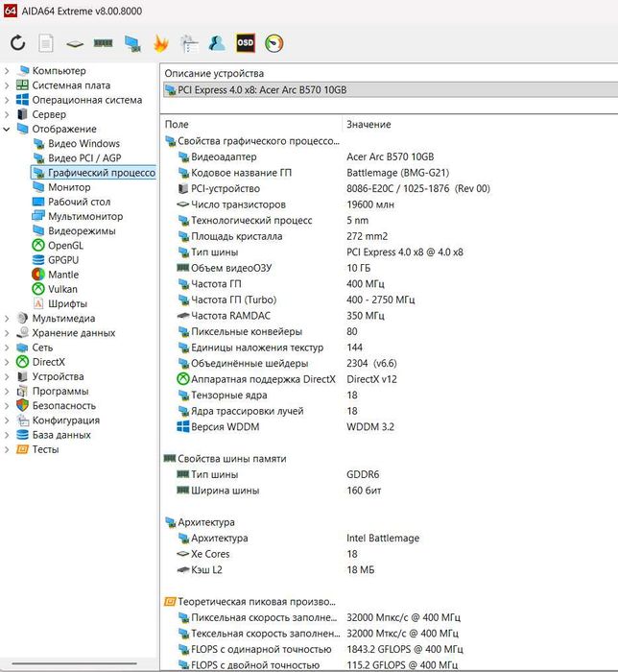Click the Кодовое название ГП row
Image resolution: width=618 pixels, height=672 pixels.
coord(390,173)
